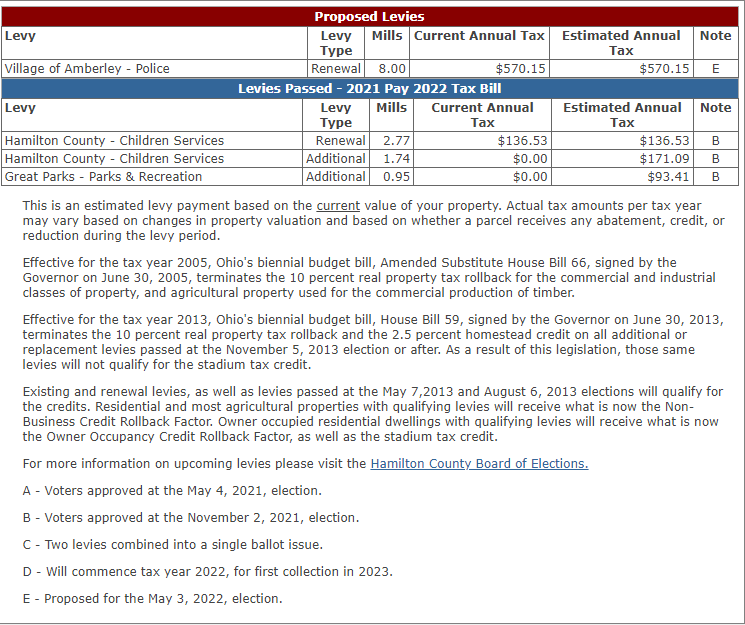Viewport: 745px width, 625px height.
Task: Click the $93.41 estimated annual tax
Action: pyautogui.click(x=668, y=177)
